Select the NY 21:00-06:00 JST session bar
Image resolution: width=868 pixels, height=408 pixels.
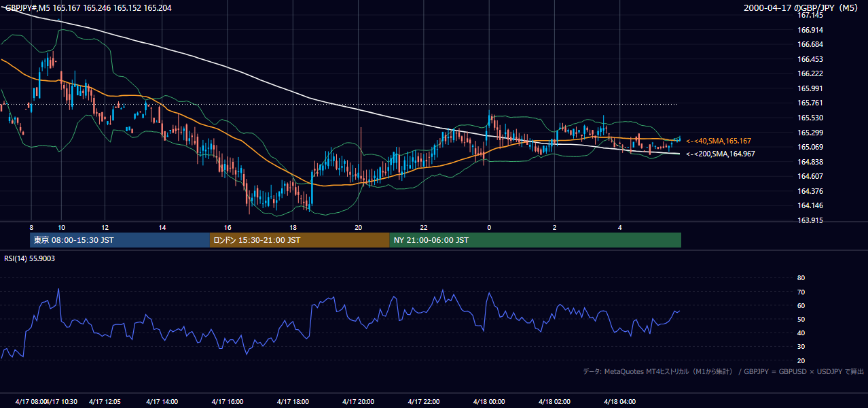pyautogui.click(x=535, y=240)
